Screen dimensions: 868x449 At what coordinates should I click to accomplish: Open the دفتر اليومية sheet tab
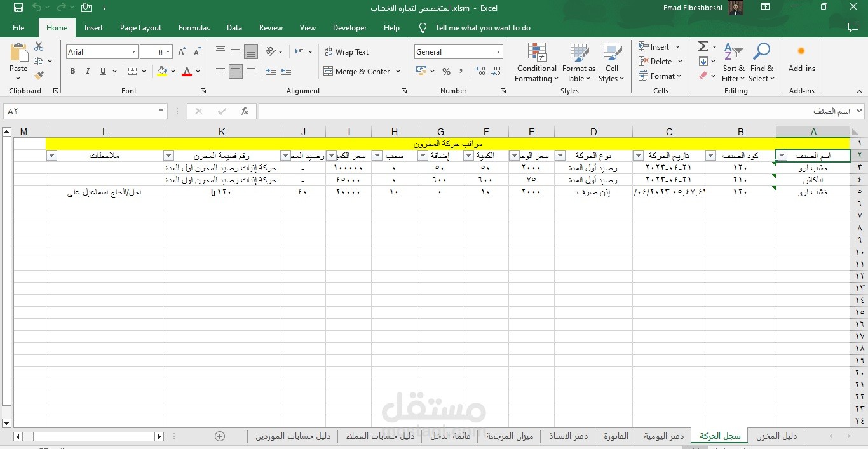pyautogui.click(x=663, y=436)
